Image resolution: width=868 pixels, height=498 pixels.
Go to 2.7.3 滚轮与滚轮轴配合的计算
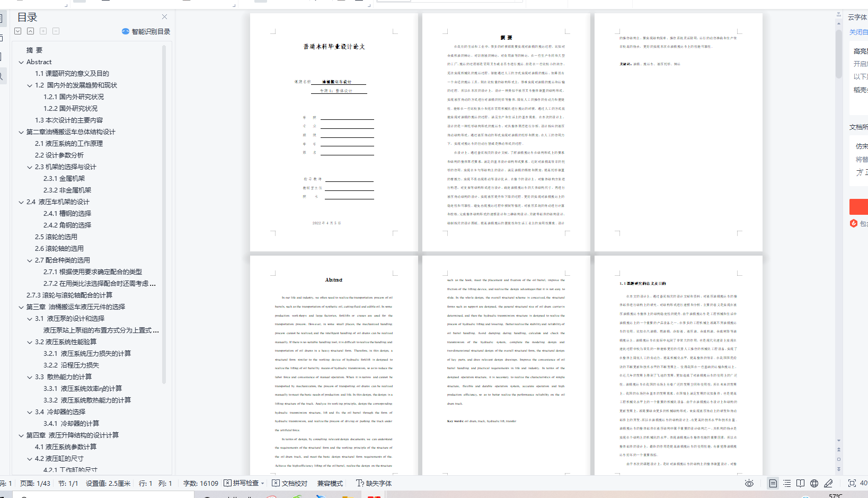[69, 295]
